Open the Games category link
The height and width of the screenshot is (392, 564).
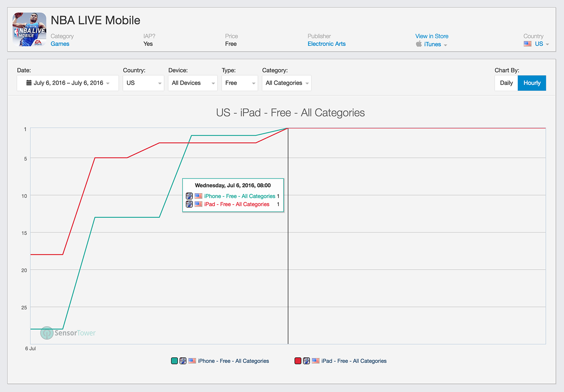[x=60, y=44]
